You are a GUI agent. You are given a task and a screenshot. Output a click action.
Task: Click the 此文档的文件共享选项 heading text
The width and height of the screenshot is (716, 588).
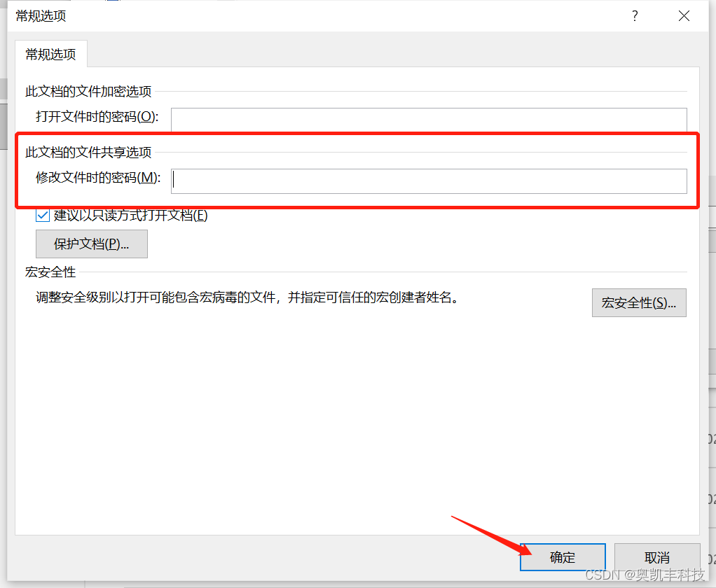88,153
